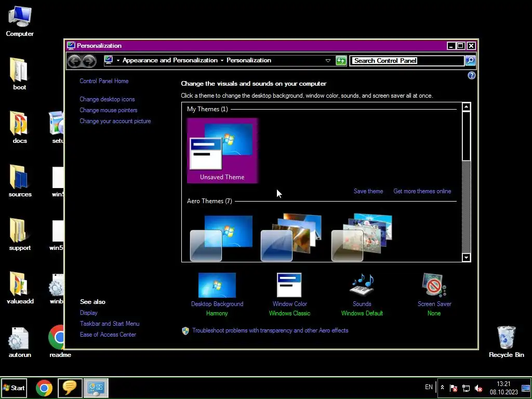Open Ease of Access Center link

108,335
